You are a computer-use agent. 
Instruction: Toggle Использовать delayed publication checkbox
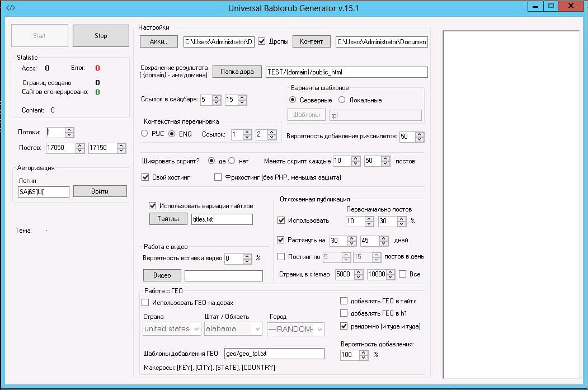click(x=281, y=220)
